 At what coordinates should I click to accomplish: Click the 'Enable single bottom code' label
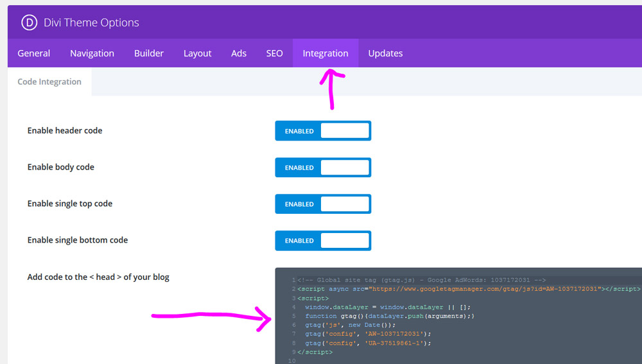click(78, 240)
